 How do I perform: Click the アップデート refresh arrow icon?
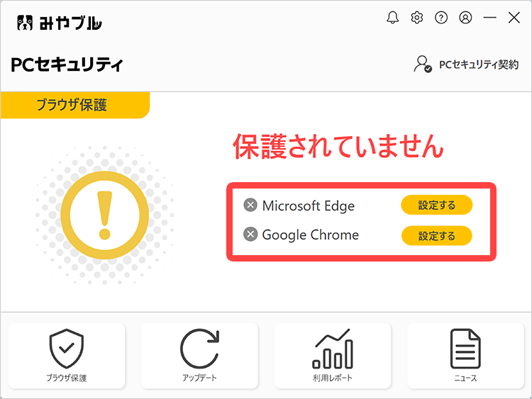(x=199, y=349)
